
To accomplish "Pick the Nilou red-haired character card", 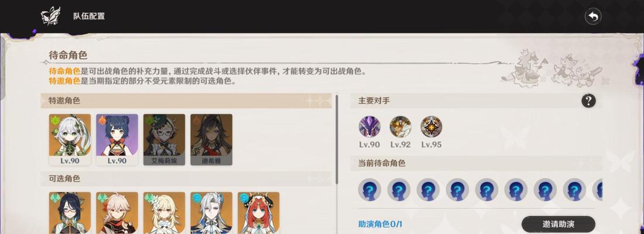I will (x=259, y=213).
